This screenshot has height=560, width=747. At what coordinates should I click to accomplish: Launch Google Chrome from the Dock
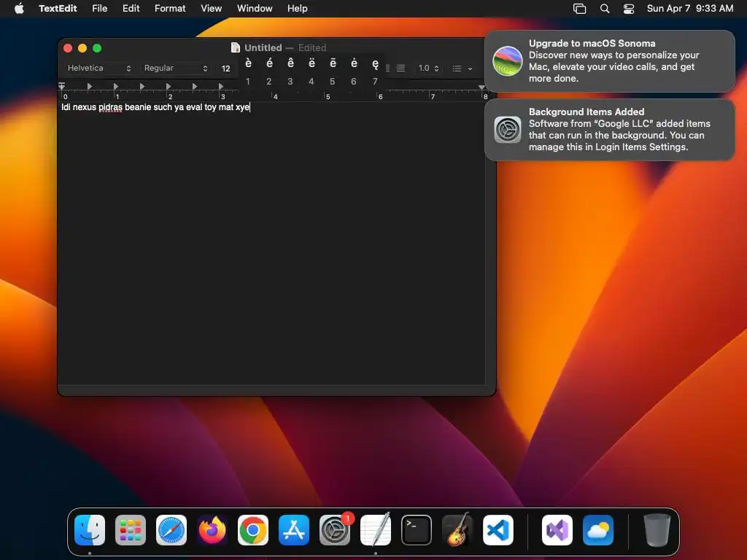click(253, 530)
